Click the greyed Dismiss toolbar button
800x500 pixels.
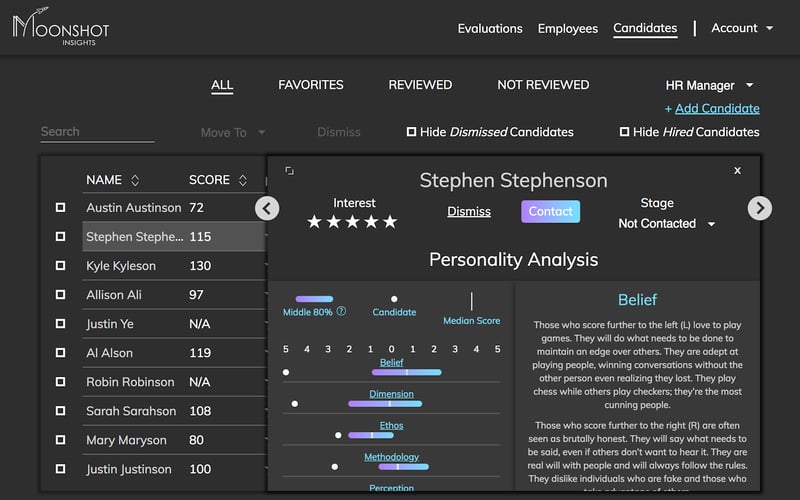[339, 132]
